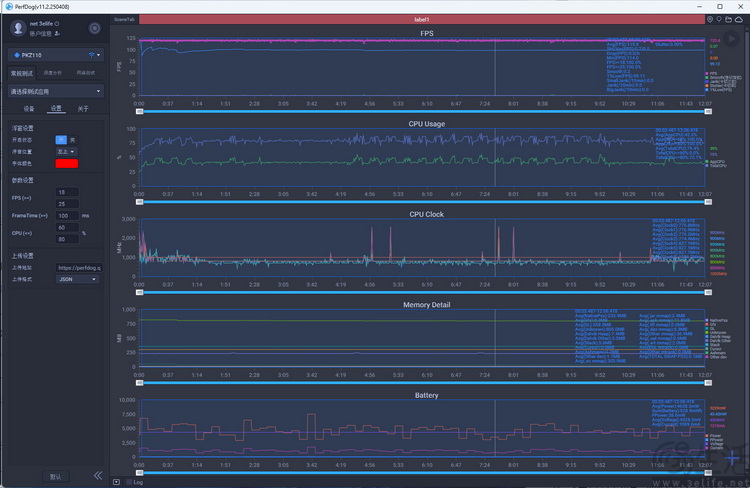
Task: Click the user avatar icon
Action: [18, 28]
